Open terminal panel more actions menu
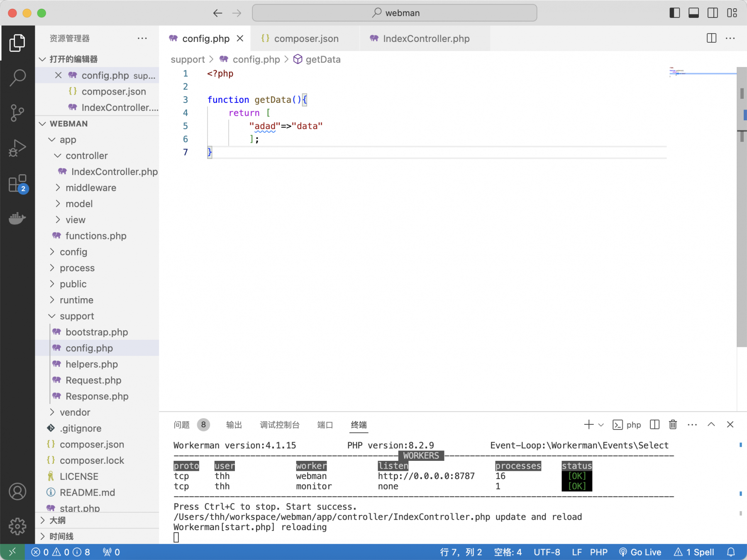 pyautogui.click(x=692, y=424)
